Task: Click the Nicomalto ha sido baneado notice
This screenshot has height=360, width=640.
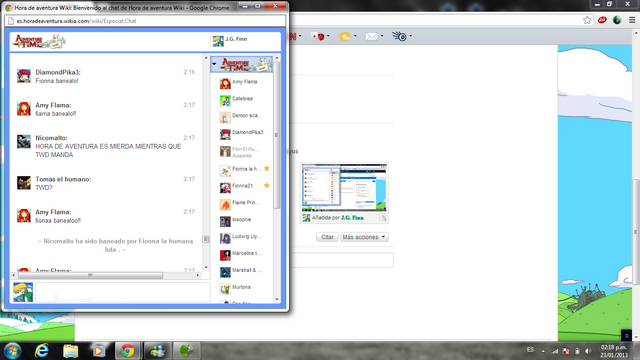Action: point(116,245)
